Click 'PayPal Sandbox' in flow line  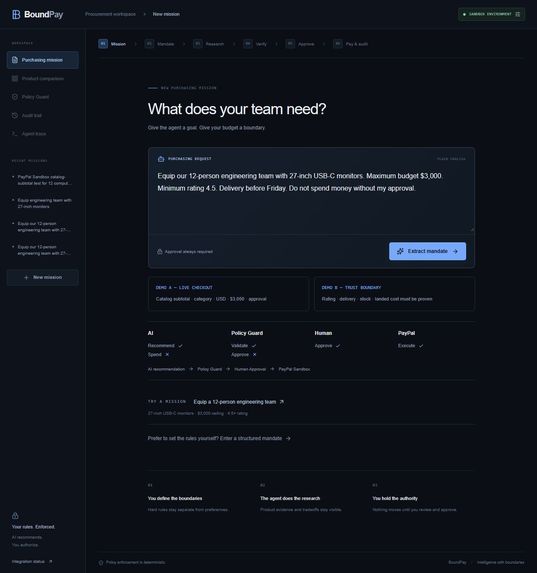click(x=294, y=369)
